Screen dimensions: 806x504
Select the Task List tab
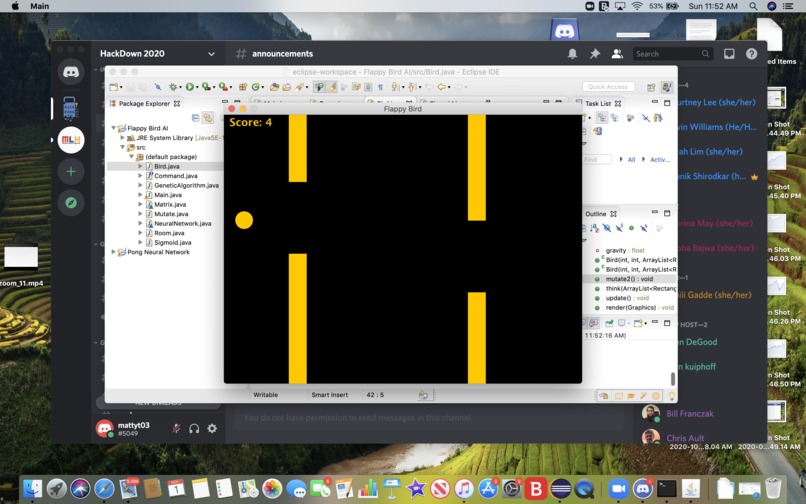click(598, 103)
